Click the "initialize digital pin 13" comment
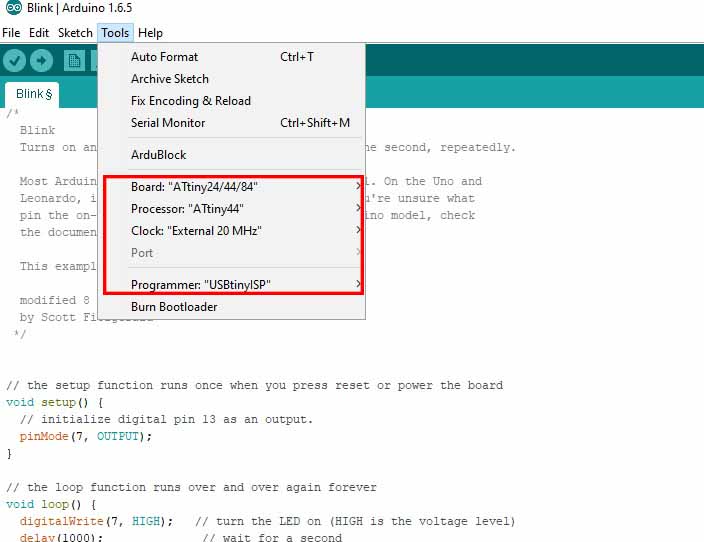Viewport: 704px width, 542px height. (x=166, y=419)
